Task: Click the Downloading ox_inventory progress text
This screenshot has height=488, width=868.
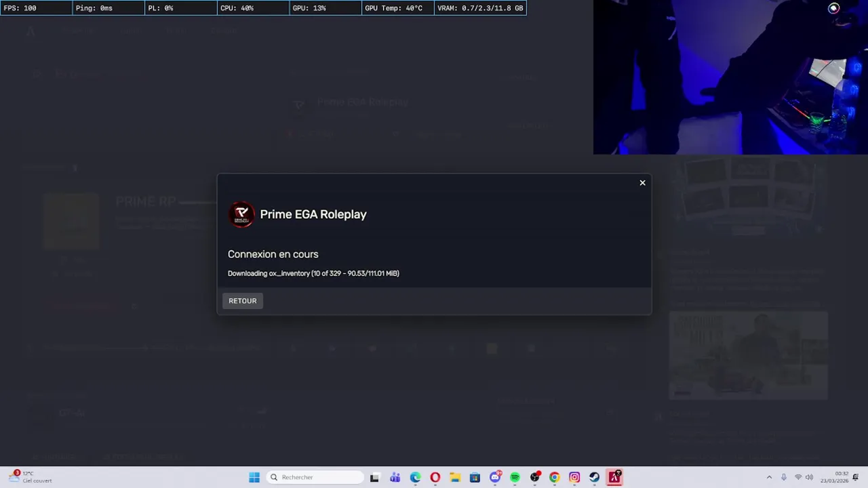Action: click(313, 273)
